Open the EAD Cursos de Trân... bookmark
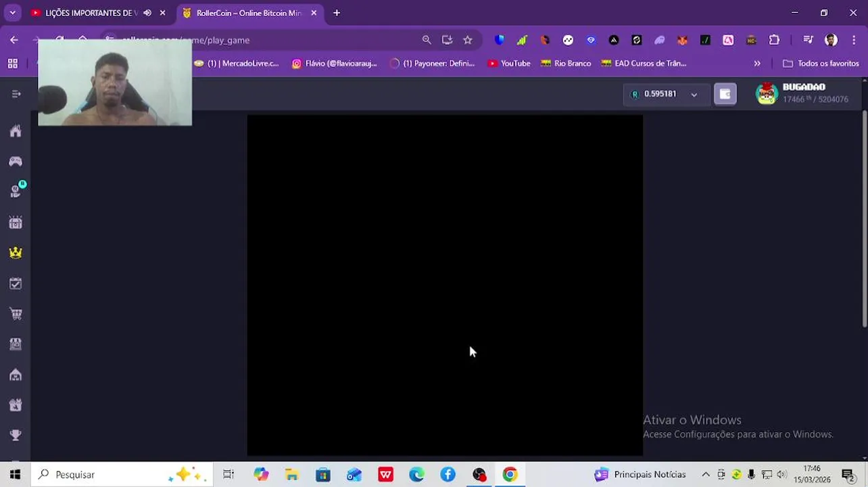 644,63
